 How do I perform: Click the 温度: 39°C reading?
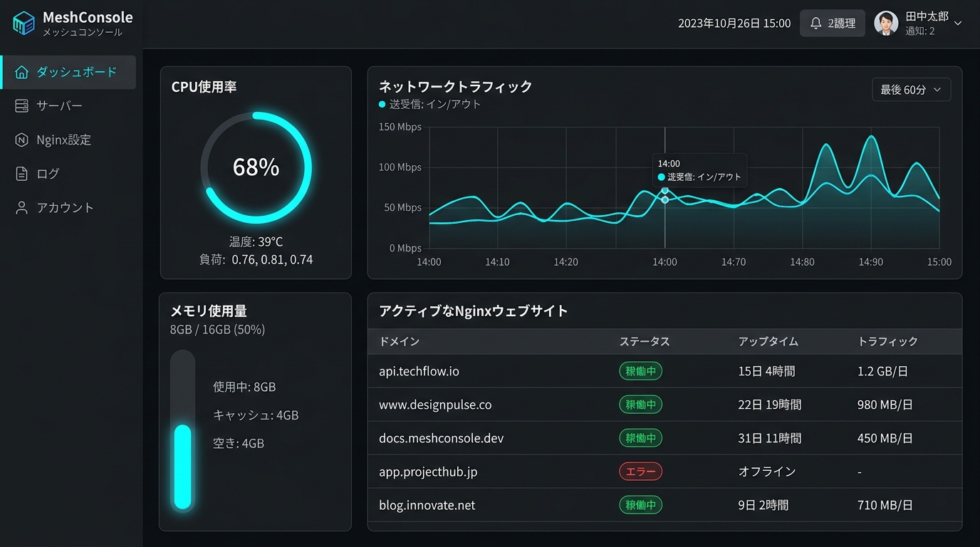pyautogui.click(x=256, y=241)
